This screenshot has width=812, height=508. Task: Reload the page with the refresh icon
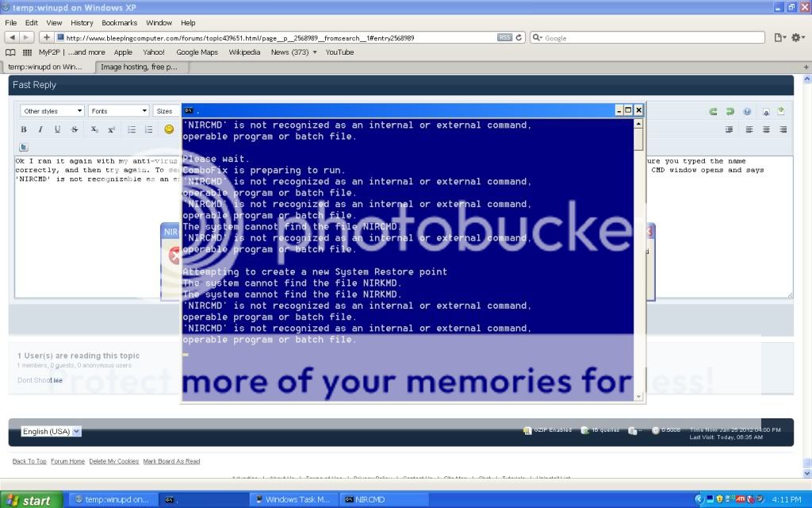(519, 37)
